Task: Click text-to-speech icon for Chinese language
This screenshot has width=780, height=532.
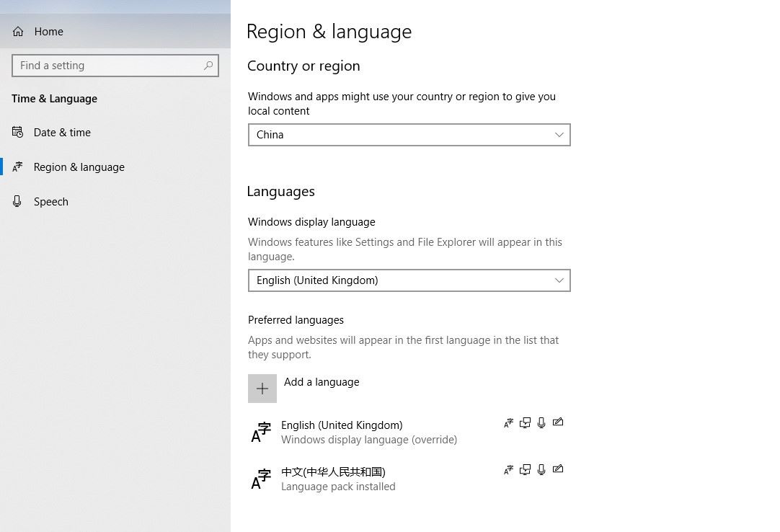Action: click(525, 470)
